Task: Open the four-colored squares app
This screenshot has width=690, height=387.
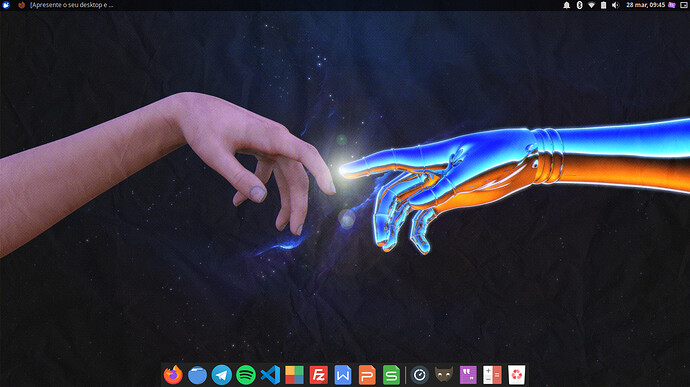Action: tap(294, 375)
